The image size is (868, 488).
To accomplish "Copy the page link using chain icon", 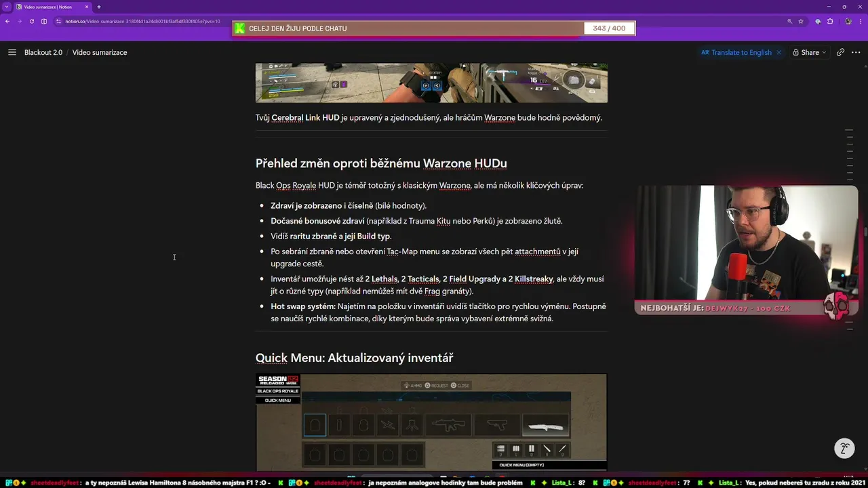I will (840, 52).
